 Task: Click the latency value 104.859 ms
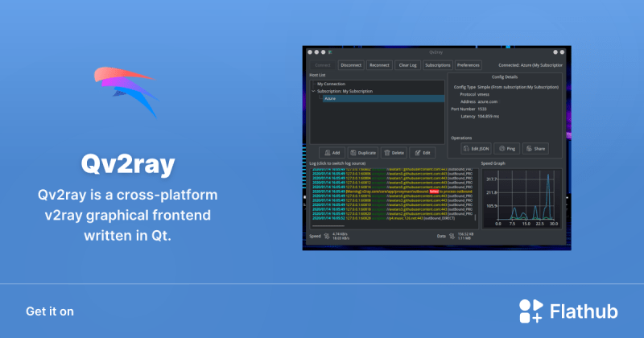click(x=489, y=117)
